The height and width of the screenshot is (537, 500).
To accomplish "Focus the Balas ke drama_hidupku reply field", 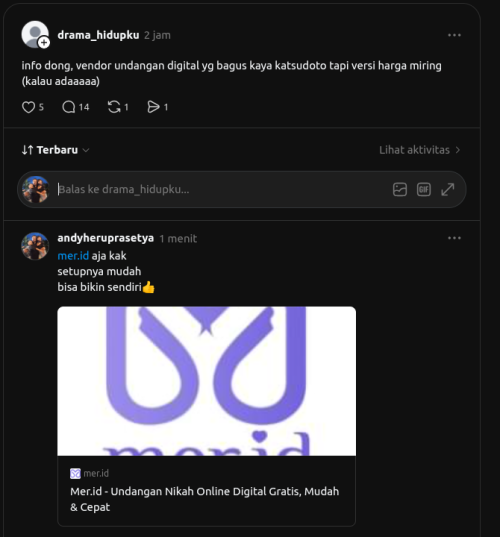I will [223, 189].
